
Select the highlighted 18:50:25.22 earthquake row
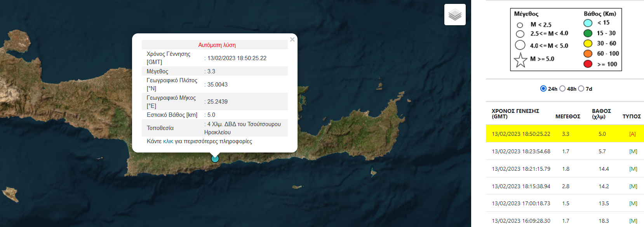coord(521,134)
